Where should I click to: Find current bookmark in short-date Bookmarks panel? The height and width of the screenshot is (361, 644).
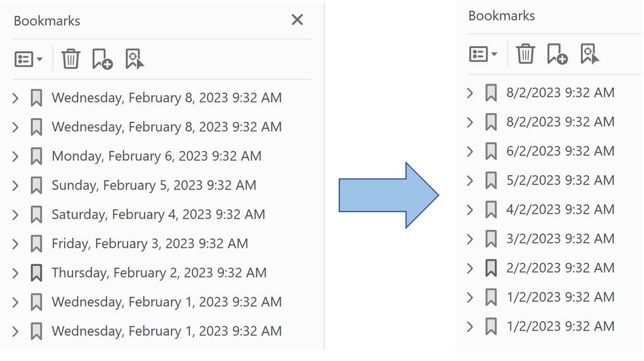(589, 54)
